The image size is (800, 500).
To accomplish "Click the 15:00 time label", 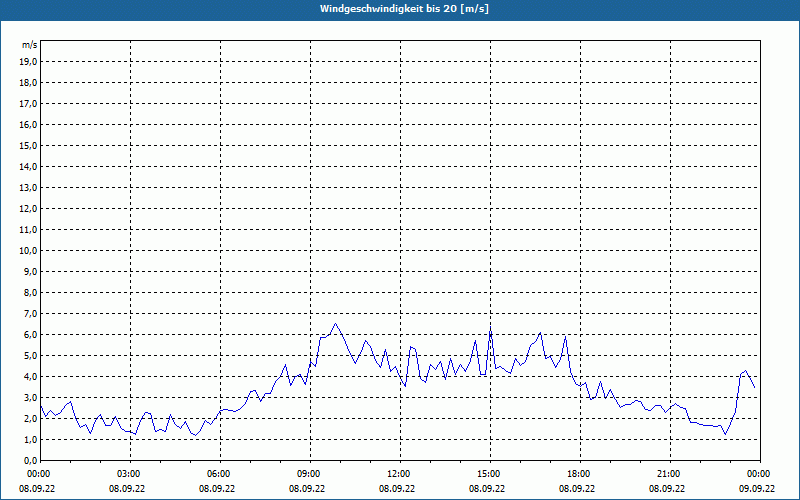I will [490, 474].
